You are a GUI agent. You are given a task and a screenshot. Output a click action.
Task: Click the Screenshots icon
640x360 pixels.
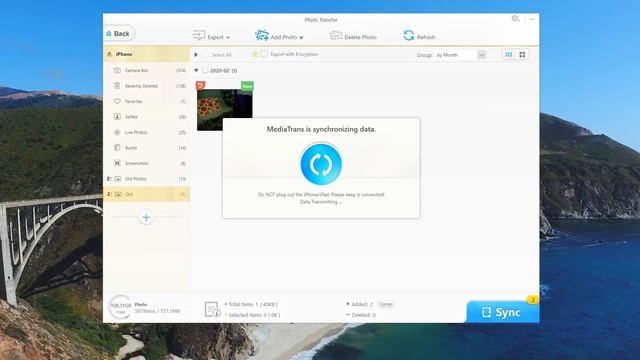coord(117,163)
